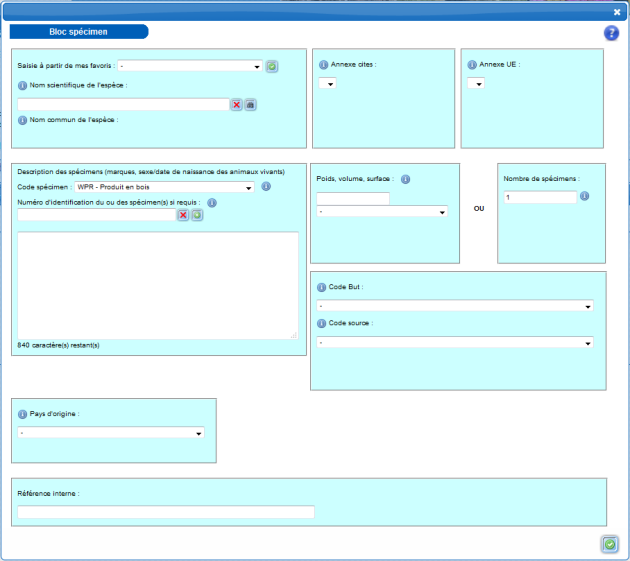Click the green validate icon beside favoris dropdown

point(272,66)
